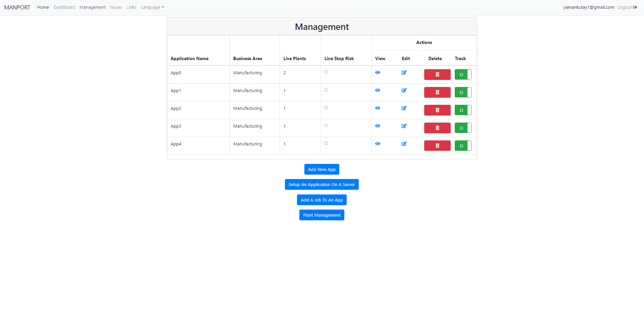Toggle the green Track switch for App1
This screenshot has height=312, width=644.
coord(463,92)
